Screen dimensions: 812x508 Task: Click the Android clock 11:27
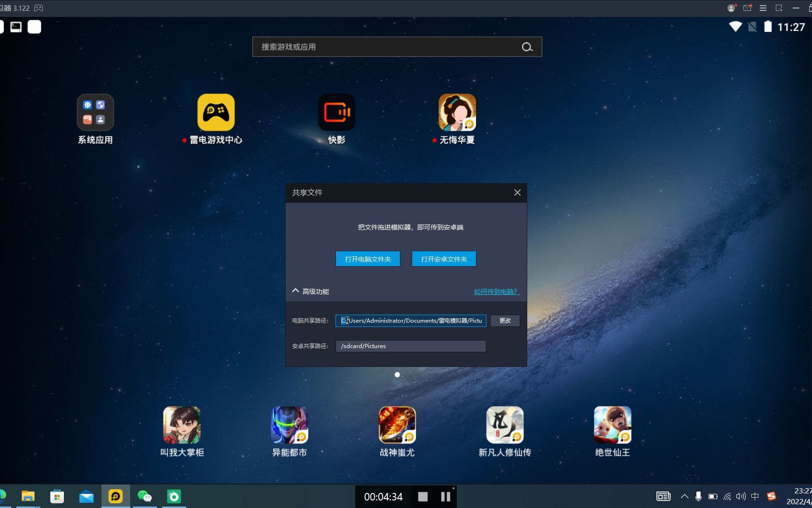pos(791,27)
